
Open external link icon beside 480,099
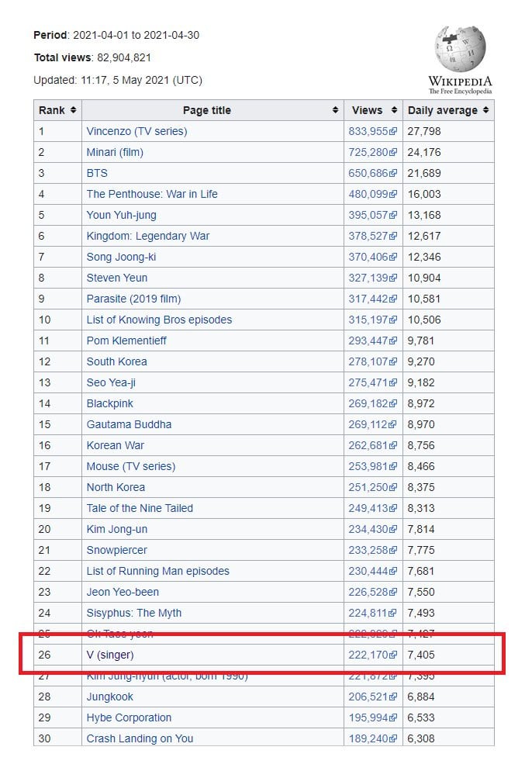tap(393, 194)
